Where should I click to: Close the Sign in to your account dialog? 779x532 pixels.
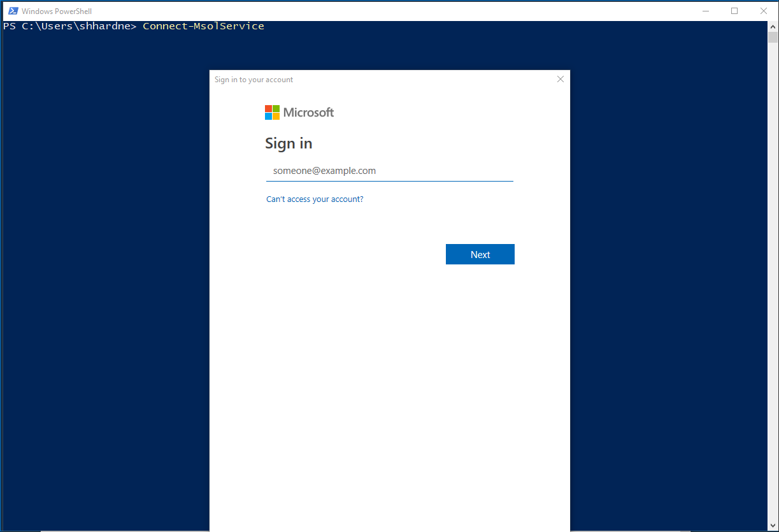pos(561,79)
